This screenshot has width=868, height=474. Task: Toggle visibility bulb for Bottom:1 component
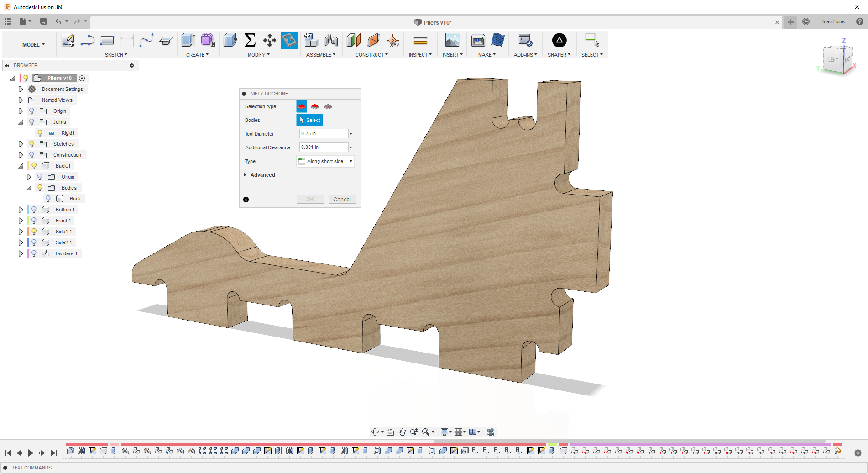coord(34,210)
